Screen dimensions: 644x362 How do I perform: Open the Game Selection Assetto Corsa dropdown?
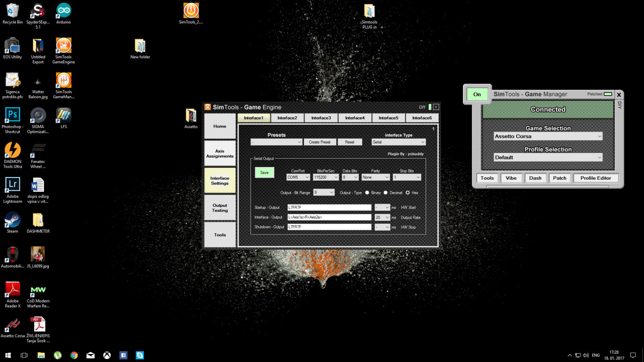(x=548, y=136)
